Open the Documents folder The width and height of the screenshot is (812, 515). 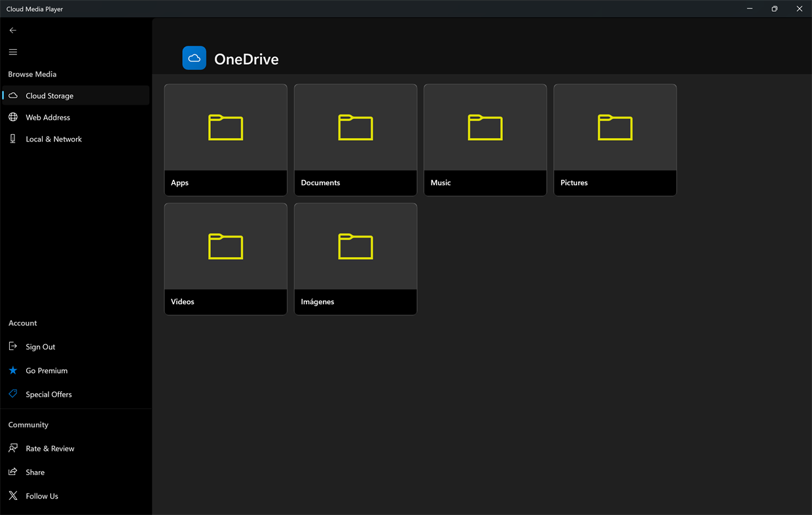(x=355, y=139)
